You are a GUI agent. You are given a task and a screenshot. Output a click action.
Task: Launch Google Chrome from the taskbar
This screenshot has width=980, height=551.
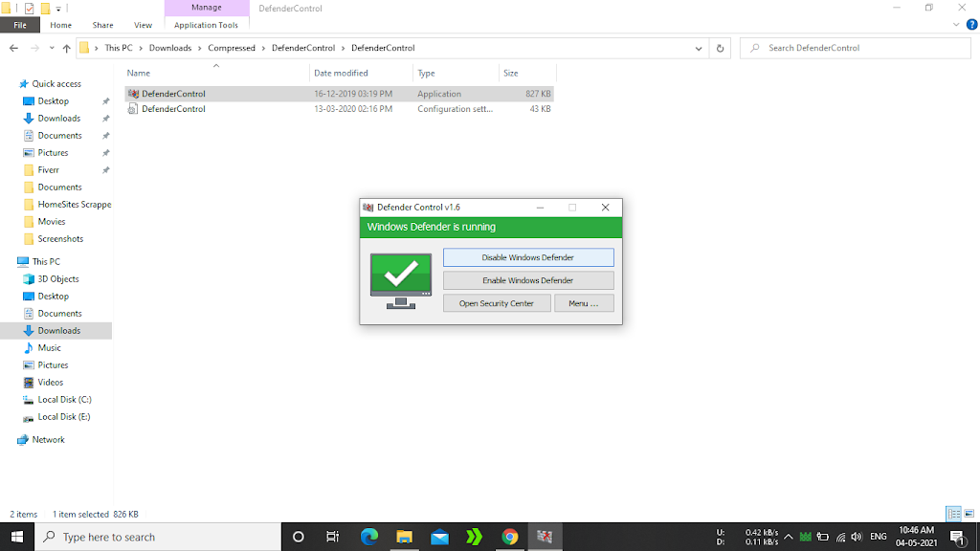[x=510, y=537]
